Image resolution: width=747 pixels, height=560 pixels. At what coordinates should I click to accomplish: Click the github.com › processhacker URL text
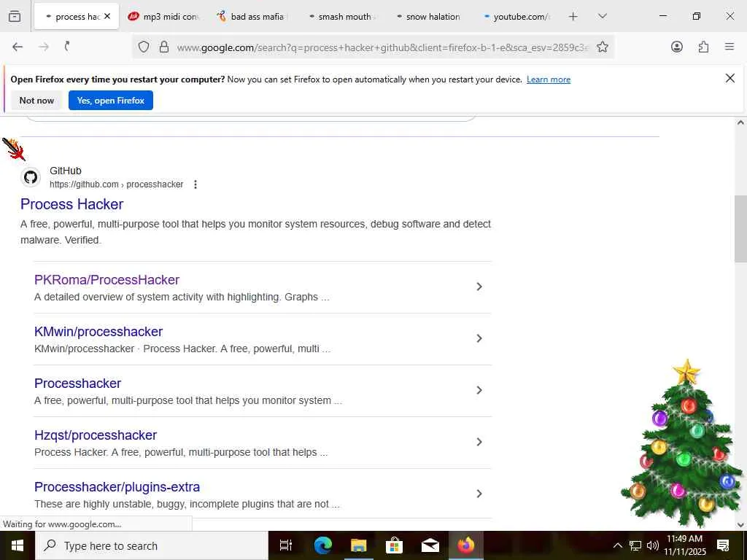(116, 184)
